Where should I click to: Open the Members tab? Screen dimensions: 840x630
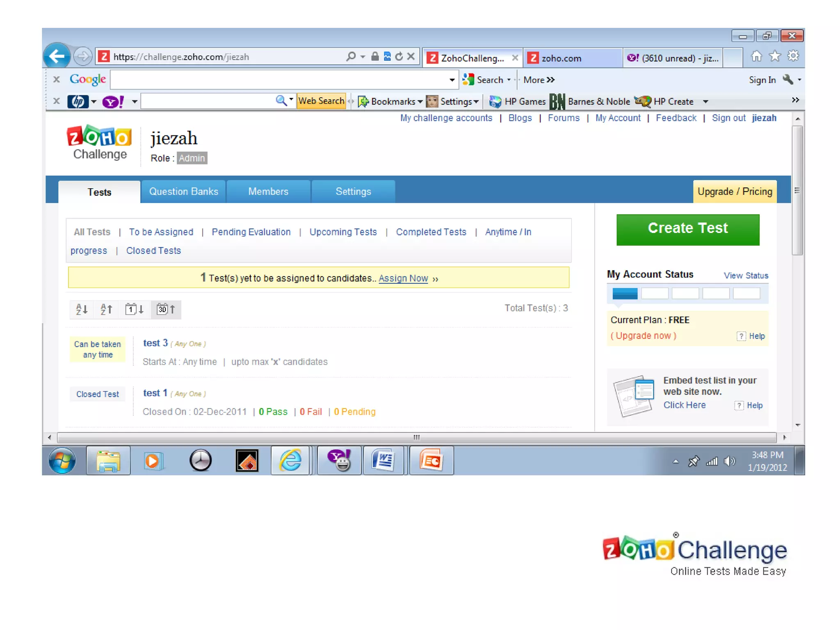[x=268, y=192]
